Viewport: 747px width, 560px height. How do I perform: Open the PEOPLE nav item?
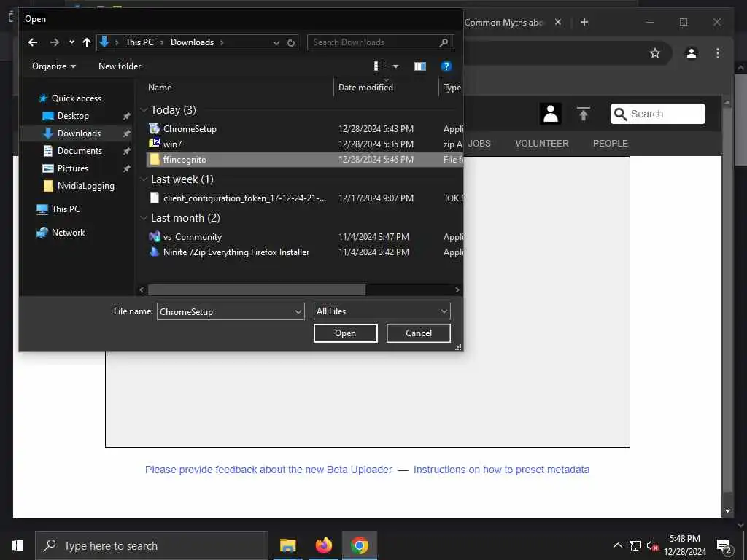tap(611, 144)
